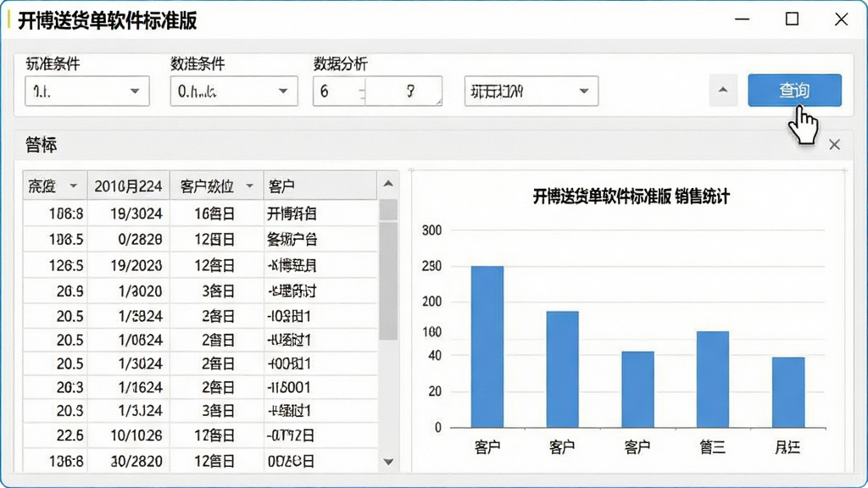Click the 2010月224 column header

[129, 186]
